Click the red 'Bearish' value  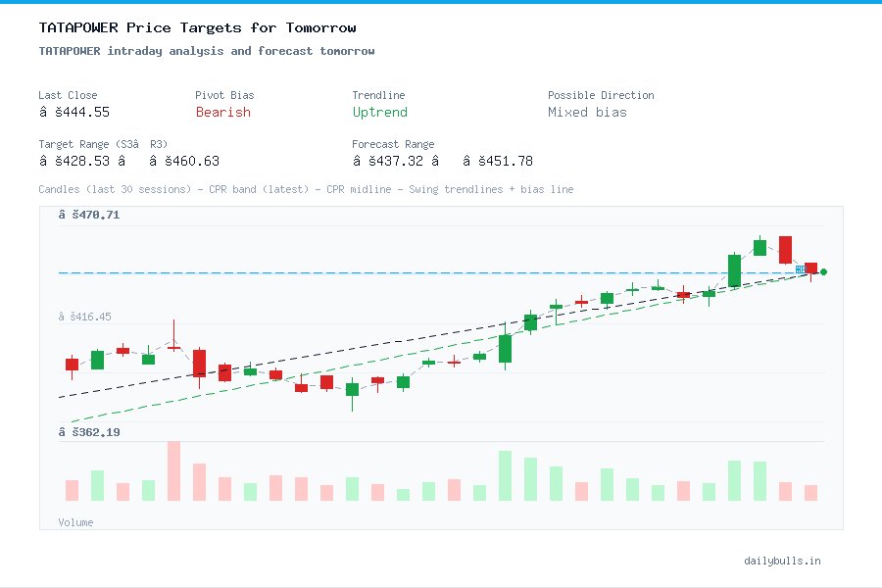[223, 112]
